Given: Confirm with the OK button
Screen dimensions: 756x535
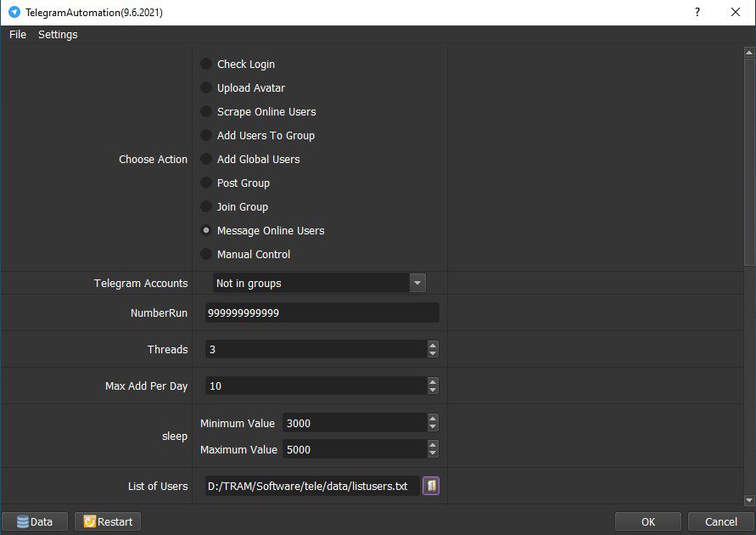Looking at the screenshot, I should click(x=648, y=521).
